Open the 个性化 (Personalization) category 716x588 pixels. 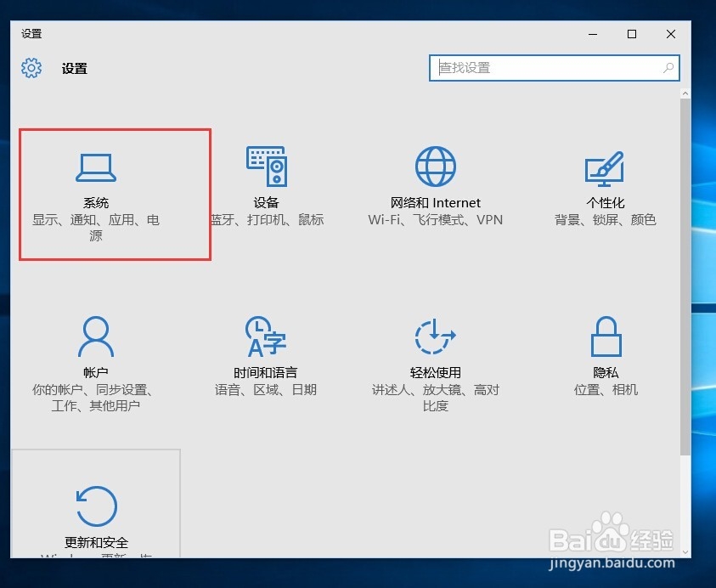tap(605, 187)
